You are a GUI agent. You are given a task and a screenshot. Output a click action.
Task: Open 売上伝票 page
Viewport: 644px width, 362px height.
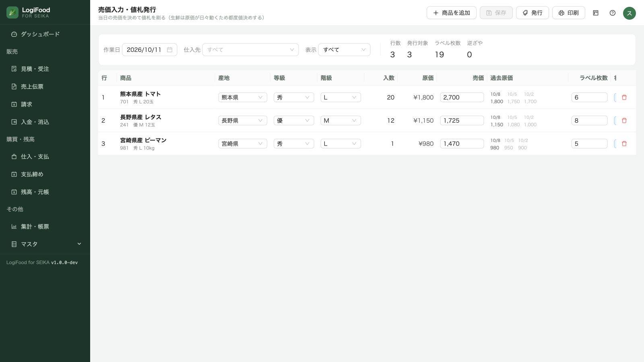point(45,86)
